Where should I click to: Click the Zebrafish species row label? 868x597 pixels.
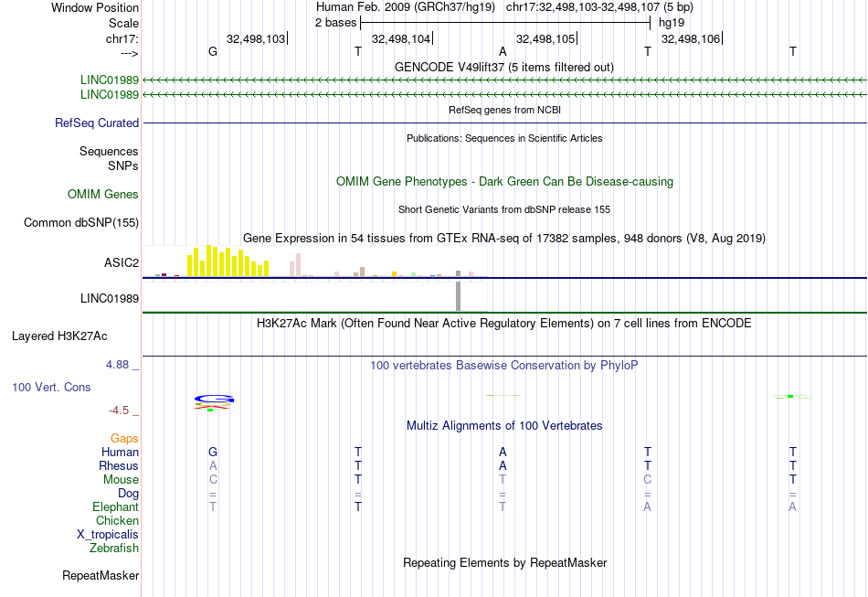(x=114, y=549)
